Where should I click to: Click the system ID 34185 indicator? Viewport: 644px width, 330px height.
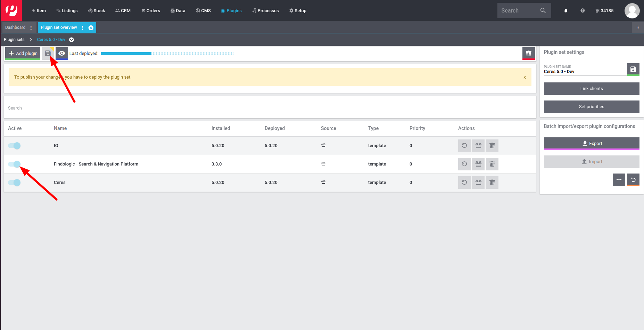click(x=604, y=11)
